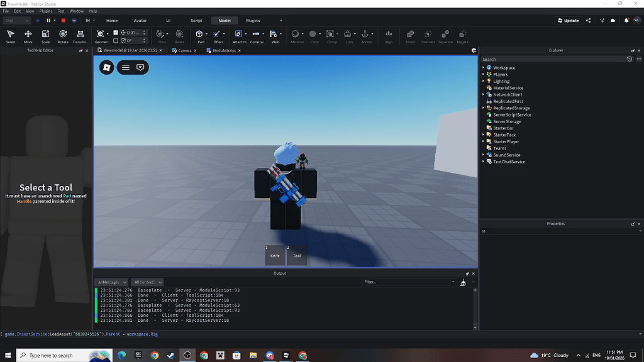Viewport: 644px width, 362px height.
Task: Equip the Knife hotbar slot
Action: coord(275,255)
